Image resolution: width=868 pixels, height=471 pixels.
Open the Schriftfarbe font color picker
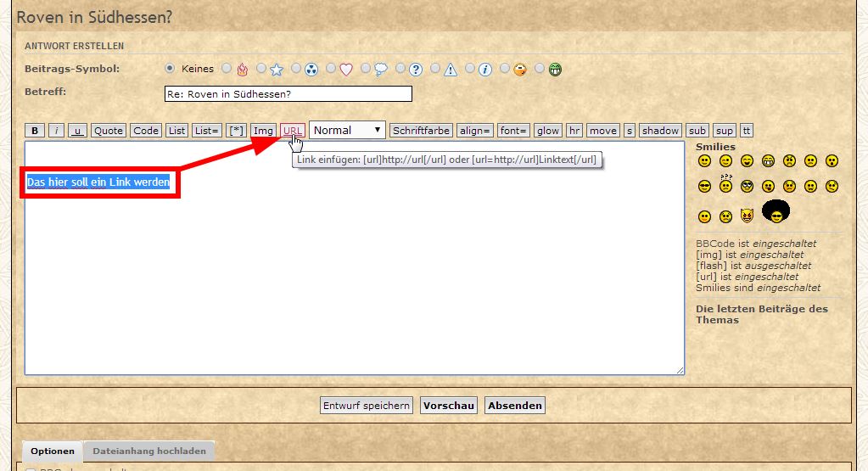421,131
